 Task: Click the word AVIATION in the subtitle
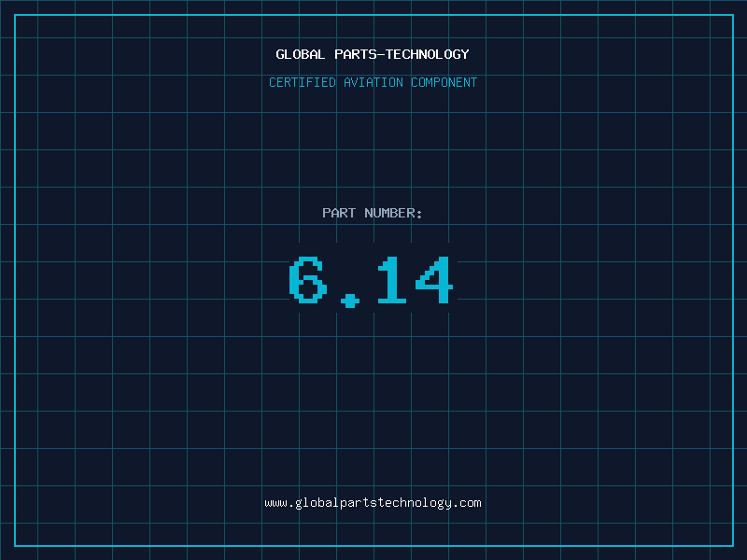click(373, 82)
